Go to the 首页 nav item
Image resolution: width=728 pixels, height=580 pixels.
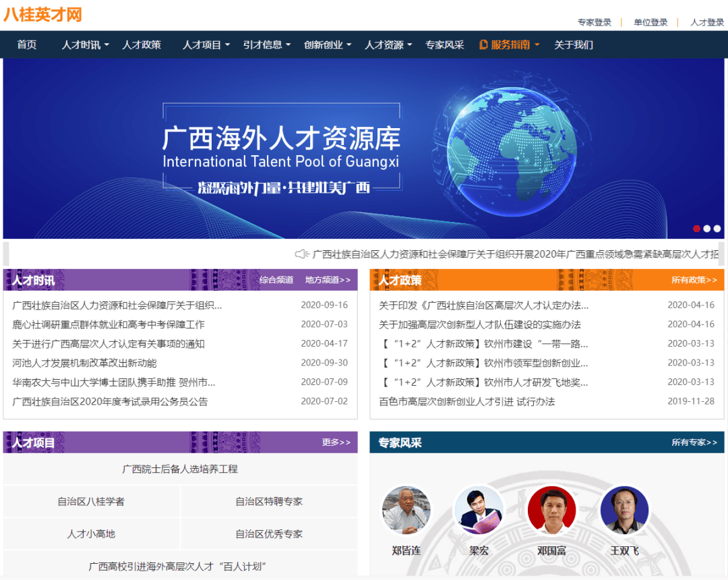pos(27,45)
